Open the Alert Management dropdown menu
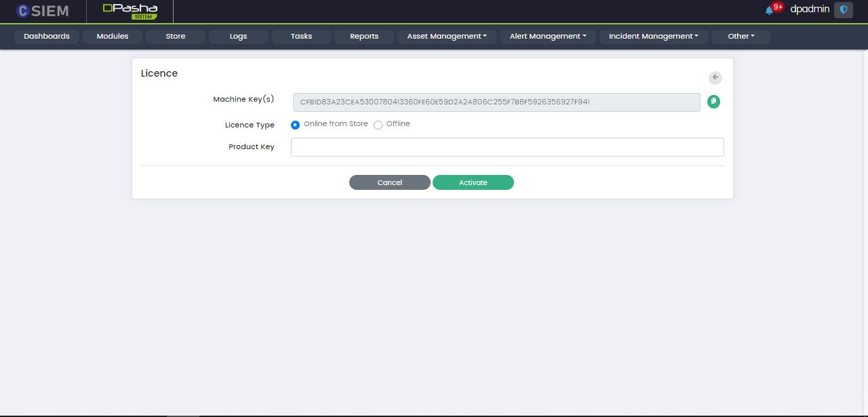The height and width of the screenshot is (417, 868). tap(548, 37)
